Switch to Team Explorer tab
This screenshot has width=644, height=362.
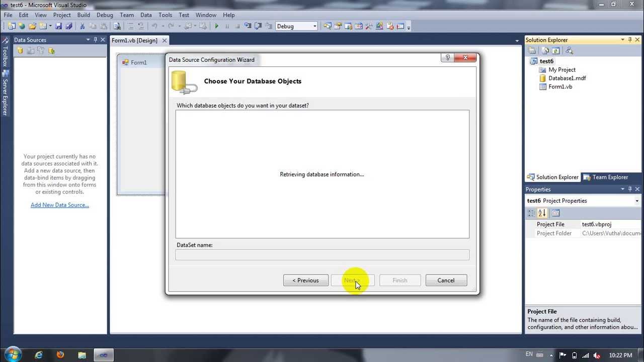tap(605, 177)
